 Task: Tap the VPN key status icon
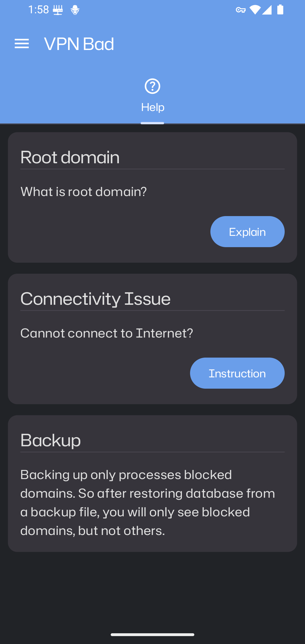tap(241, 10)
